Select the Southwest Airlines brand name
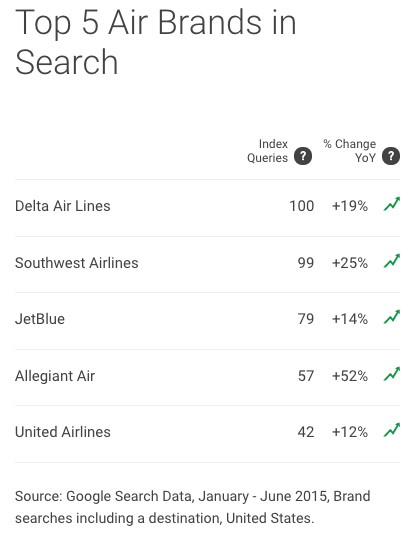This screenshot has height=533, width=416. 77,263
